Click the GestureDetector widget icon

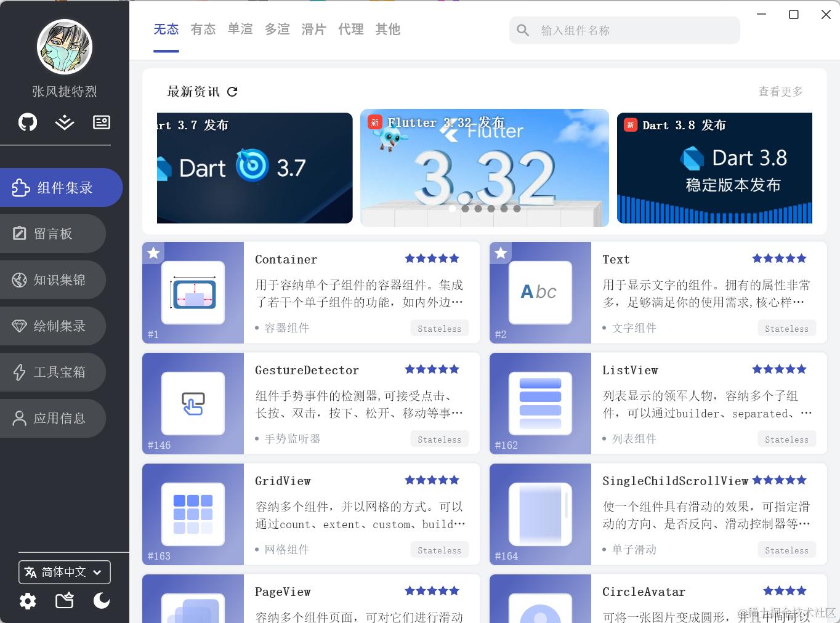(x=193, y=403)
